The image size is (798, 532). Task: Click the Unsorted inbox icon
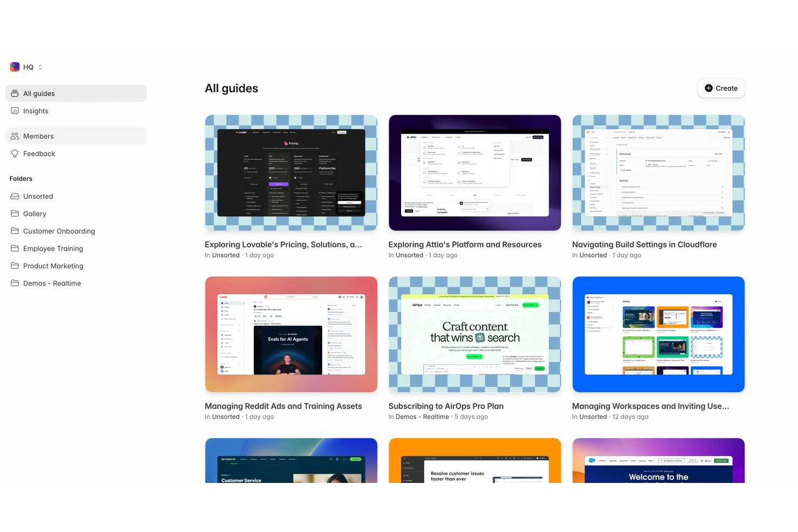(15, 196)
